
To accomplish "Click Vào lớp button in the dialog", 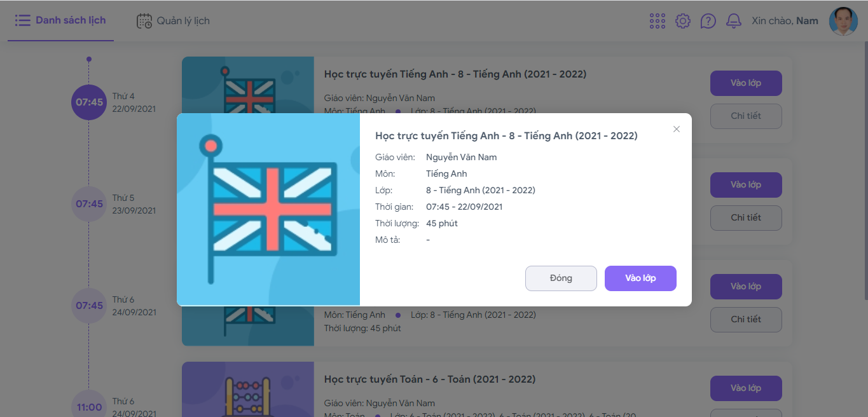I will tap(640, 278).
